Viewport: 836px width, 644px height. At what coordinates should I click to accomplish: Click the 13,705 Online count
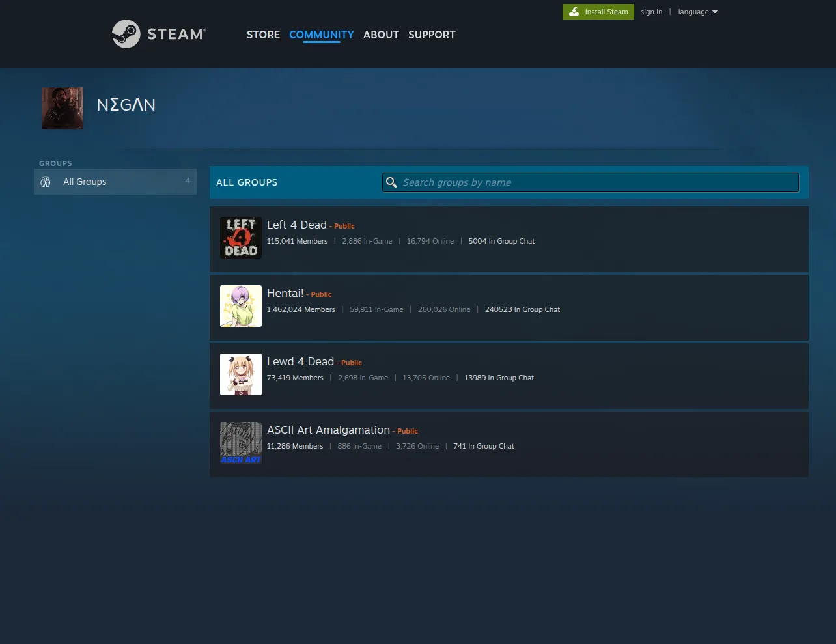coord(426,378)
